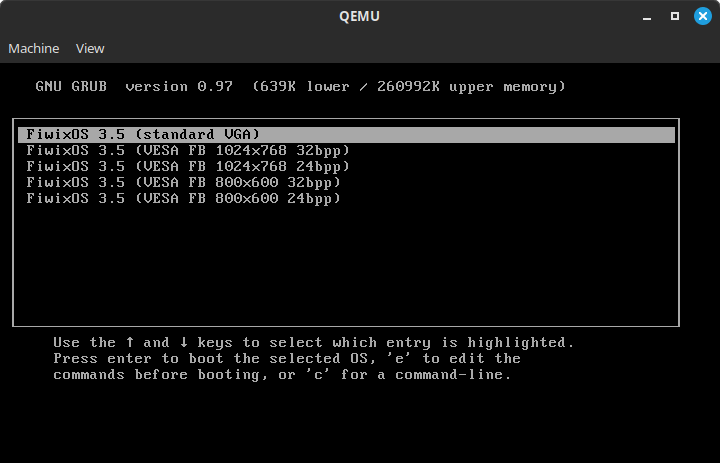Click the GNU GRUB header text

pyautogui.click(x=72, y=86)
